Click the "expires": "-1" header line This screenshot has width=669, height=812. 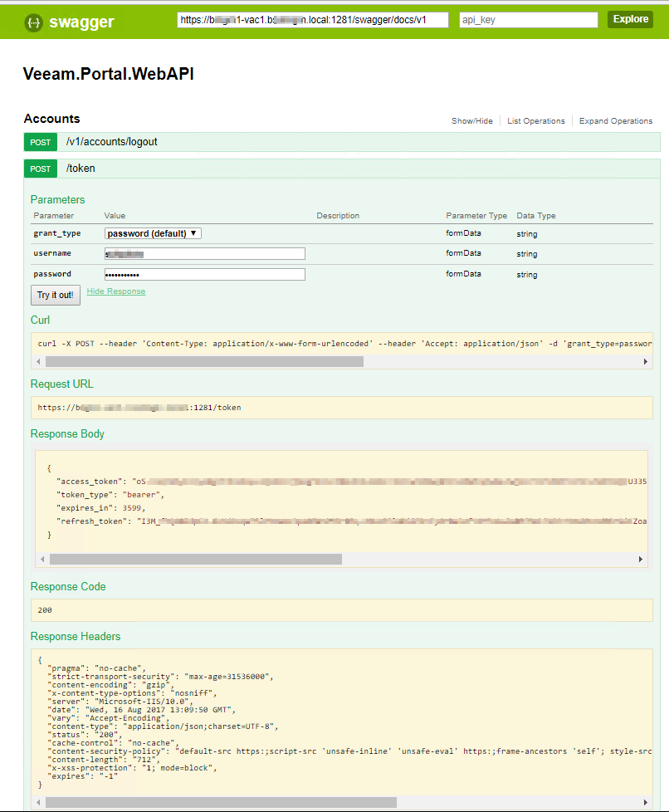(x=83, y=776)
